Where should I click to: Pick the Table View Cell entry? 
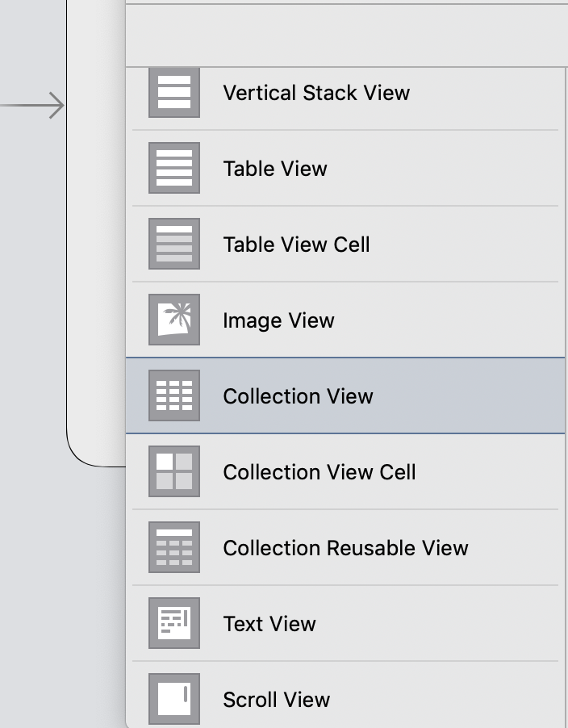(297, 245)
